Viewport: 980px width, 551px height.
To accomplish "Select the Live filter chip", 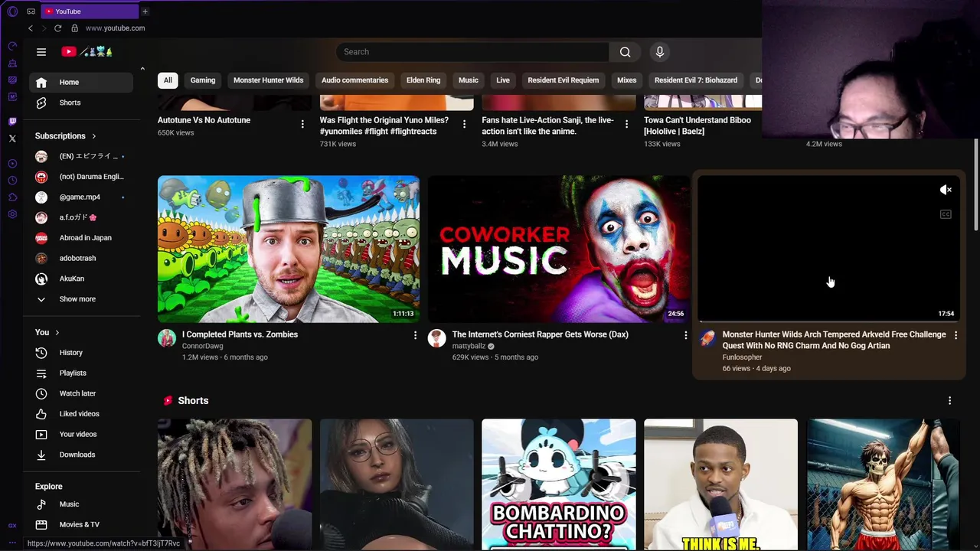I will pyautogui.click(x=503, y=80).
